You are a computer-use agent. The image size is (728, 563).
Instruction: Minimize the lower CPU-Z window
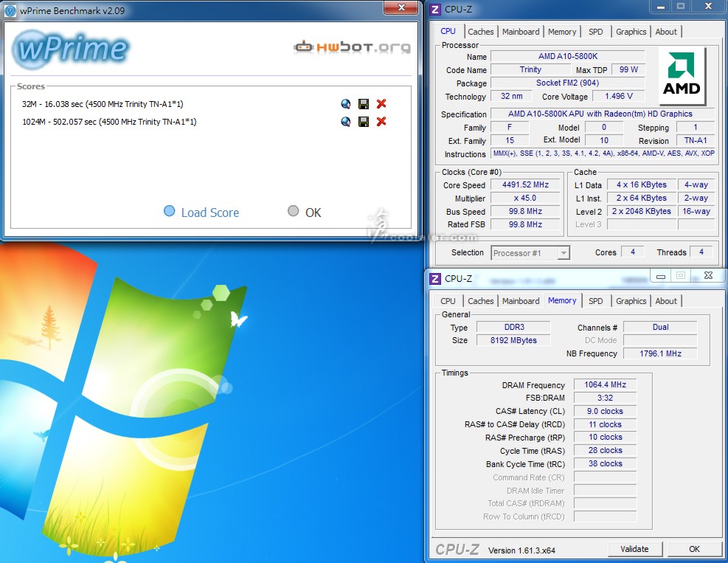click(661, 276)
